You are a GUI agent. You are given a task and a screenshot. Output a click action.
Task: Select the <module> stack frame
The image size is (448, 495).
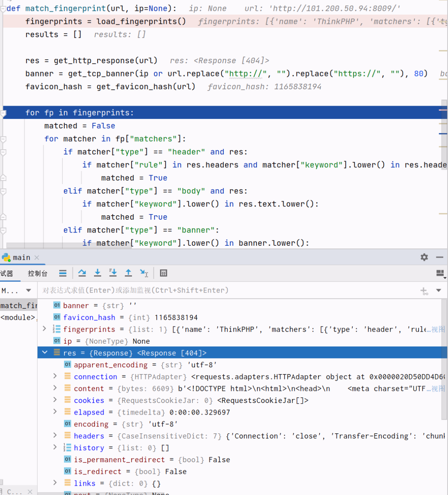[x=18, y=317]
